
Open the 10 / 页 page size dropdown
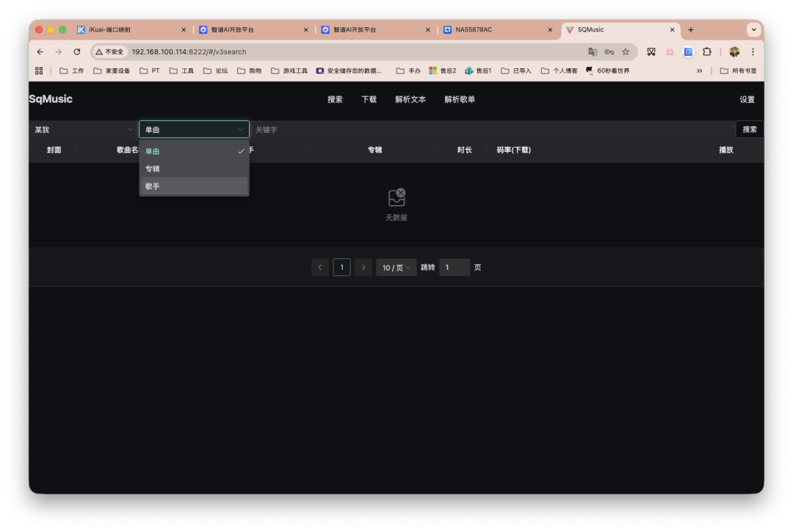click(x=396, y=267)
